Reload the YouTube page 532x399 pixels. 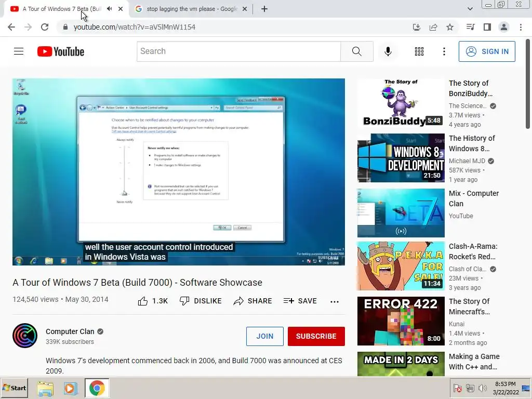tap(45, 27)
